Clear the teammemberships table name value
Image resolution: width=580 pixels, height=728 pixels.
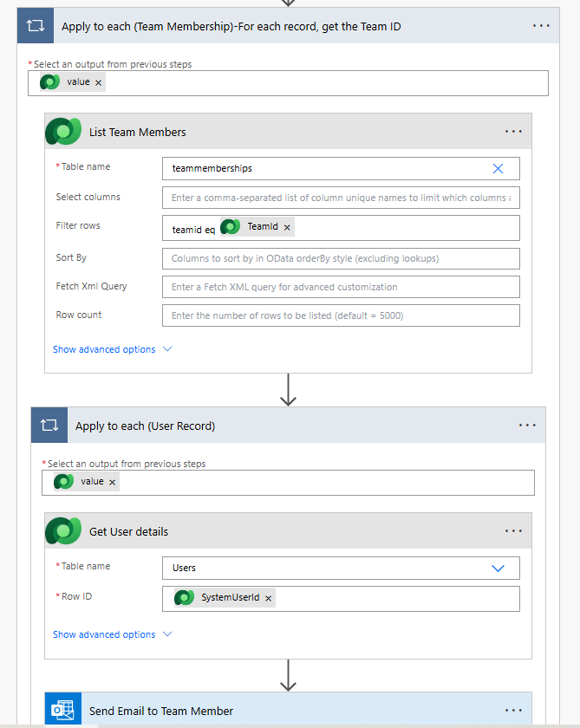pos(498,168)
